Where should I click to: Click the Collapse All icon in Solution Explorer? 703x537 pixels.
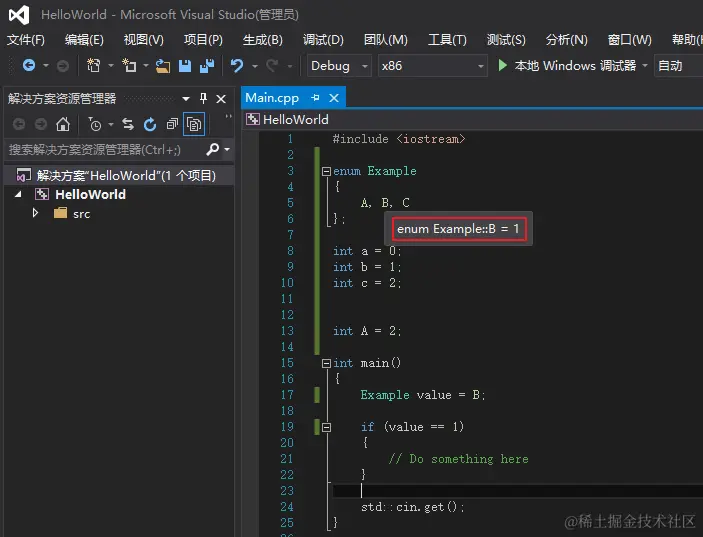pos(172,124)
